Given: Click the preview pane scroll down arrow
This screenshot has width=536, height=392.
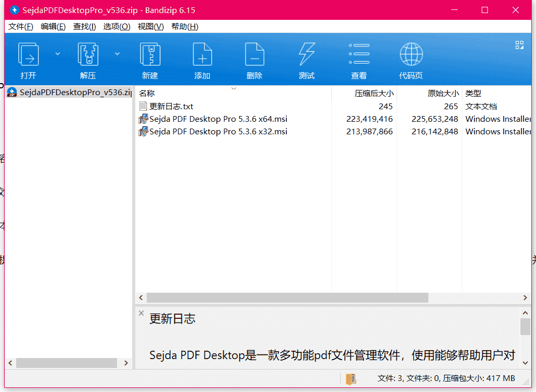Looking at the screenshot, I should 525,363.
